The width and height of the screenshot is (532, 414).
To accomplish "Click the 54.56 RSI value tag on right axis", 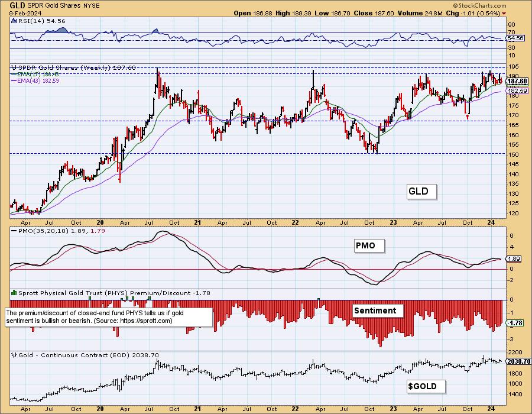I will (515, 38).
